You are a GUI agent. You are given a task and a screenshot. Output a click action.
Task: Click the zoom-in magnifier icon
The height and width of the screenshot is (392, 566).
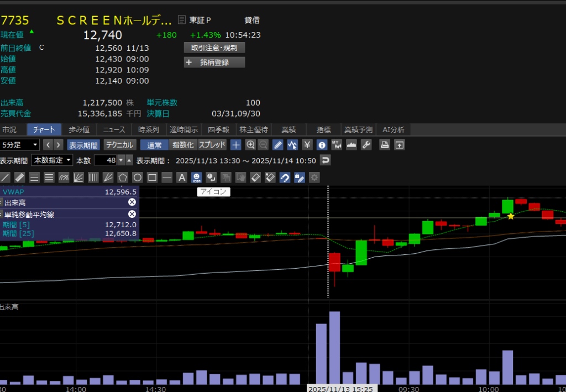click(250, 145)
